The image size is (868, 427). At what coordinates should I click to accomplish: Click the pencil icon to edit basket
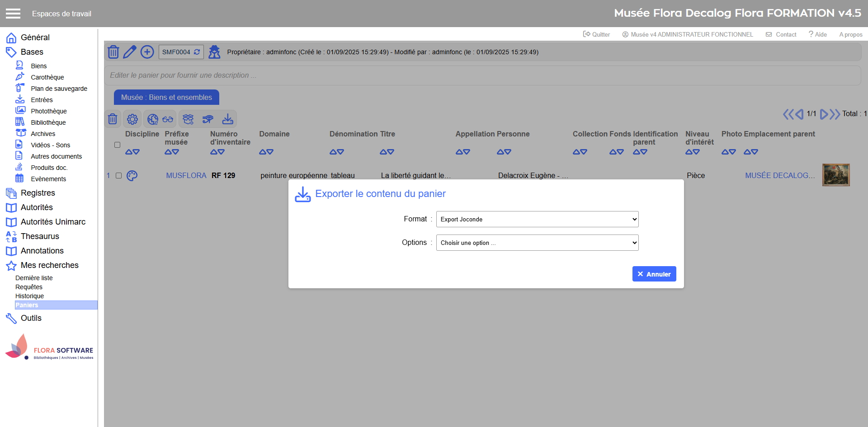130,52
